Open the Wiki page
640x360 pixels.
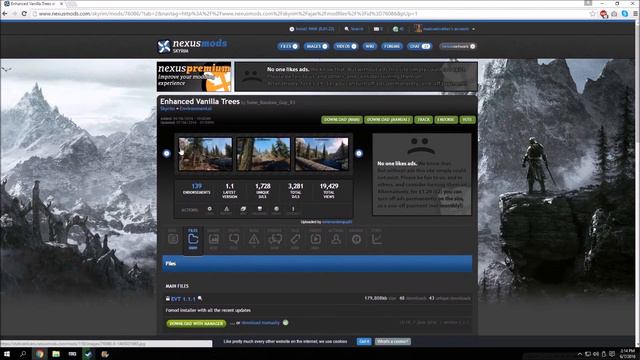pyautogui.click(x=369, y=46)
